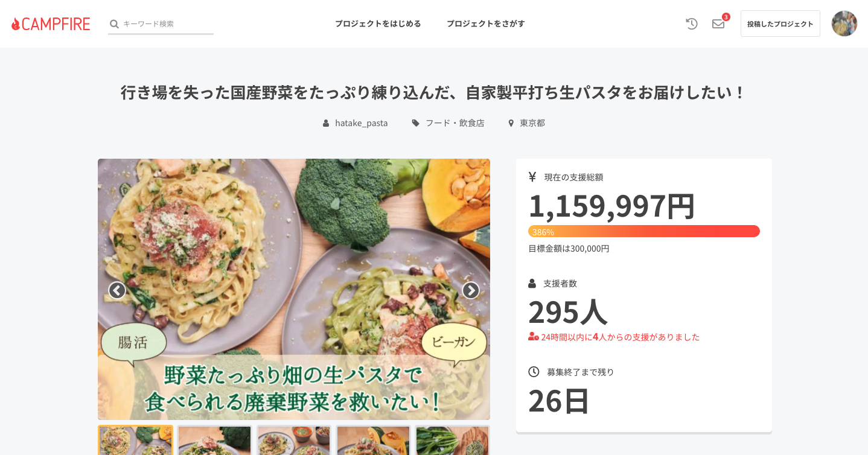Click the CAMPFIRE flame logo

pyautogui.click(x=51, y=24)
